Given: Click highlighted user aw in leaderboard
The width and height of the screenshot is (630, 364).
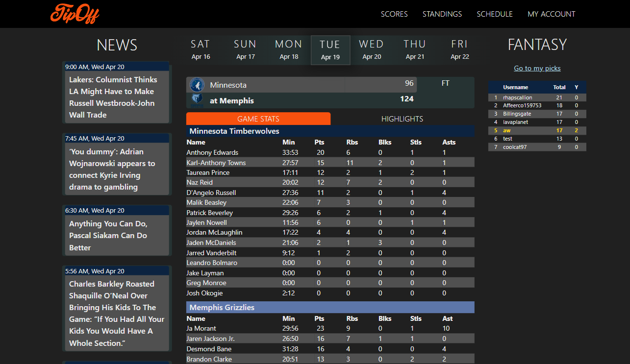Looking at the screenshot, I should pyautogui.click(x=537, y=130).
